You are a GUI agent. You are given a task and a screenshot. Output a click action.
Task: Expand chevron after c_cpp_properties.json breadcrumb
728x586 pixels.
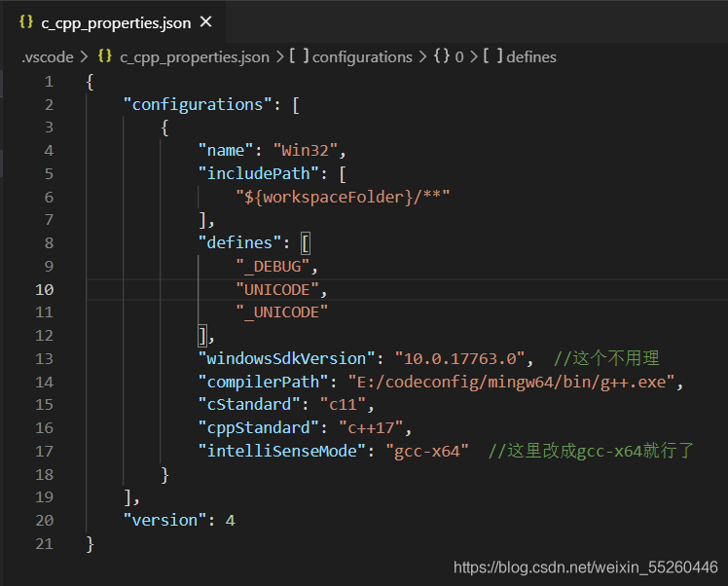279,57
